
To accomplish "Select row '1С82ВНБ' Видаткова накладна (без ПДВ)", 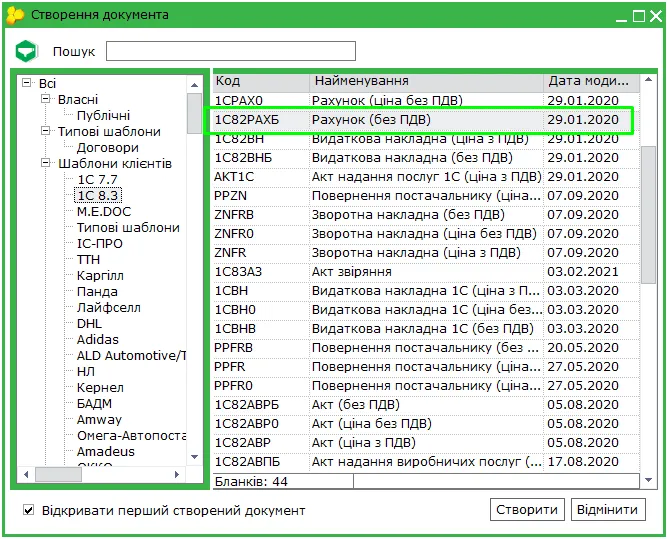I will tap(426, 158).
